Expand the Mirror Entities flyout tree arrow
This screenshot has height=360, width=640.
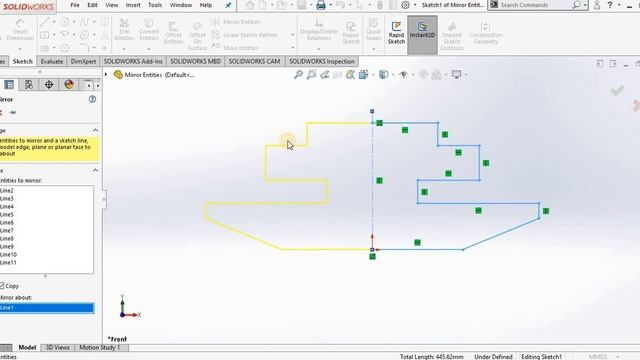tap(106, 75)
